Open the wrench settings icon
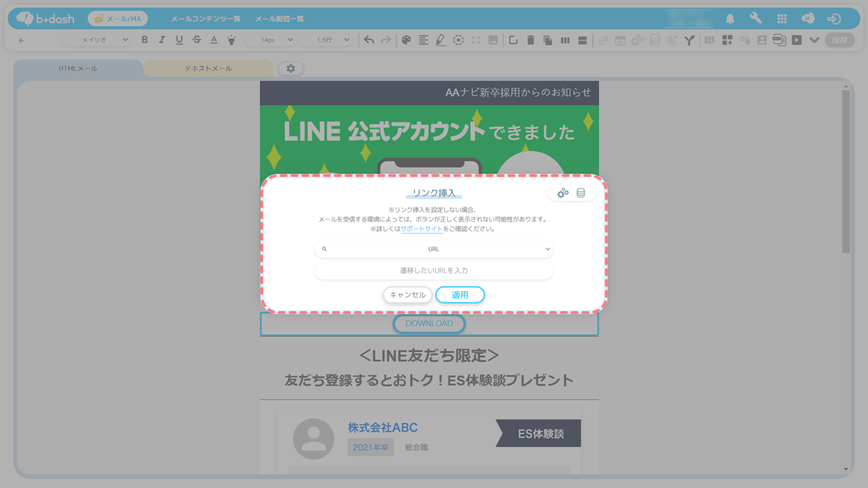Image resolution: width=868 pixels, height=488 pixels. point(756,19)
